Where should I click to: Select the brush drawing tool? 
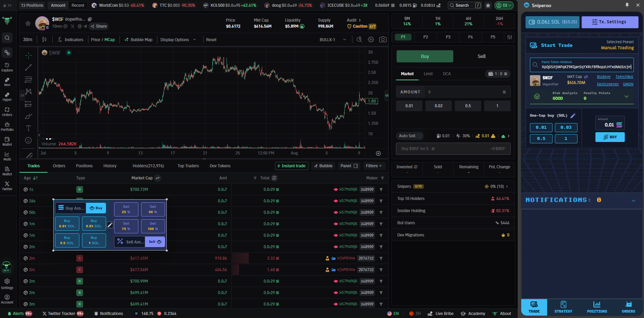pos(28,116)
